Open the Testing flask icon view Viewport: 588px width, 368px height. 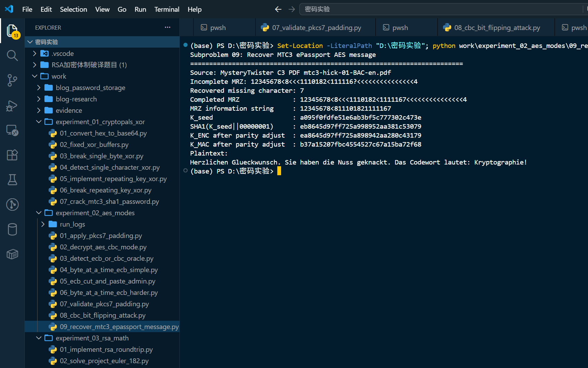tap(12, 180)
